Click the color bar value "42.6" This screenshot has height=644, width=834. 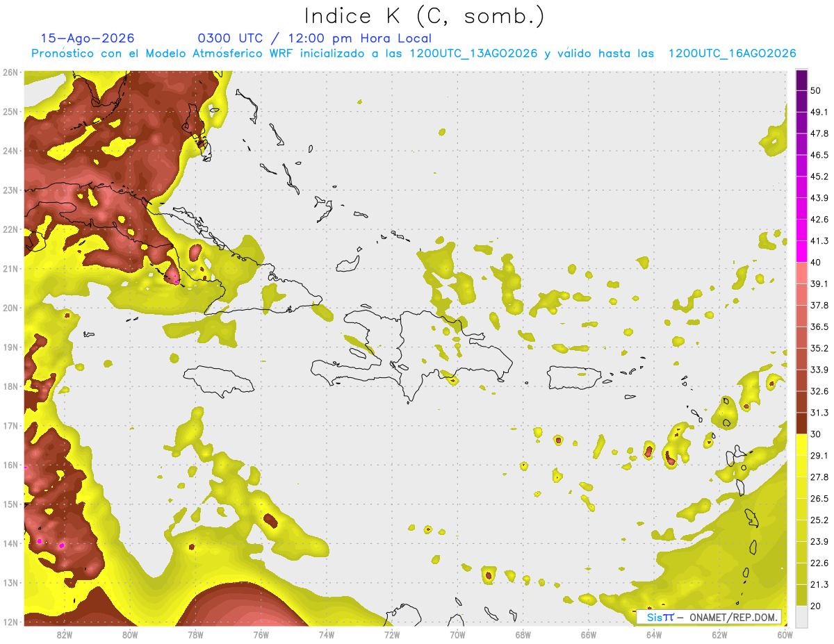(x=819, y=220)
